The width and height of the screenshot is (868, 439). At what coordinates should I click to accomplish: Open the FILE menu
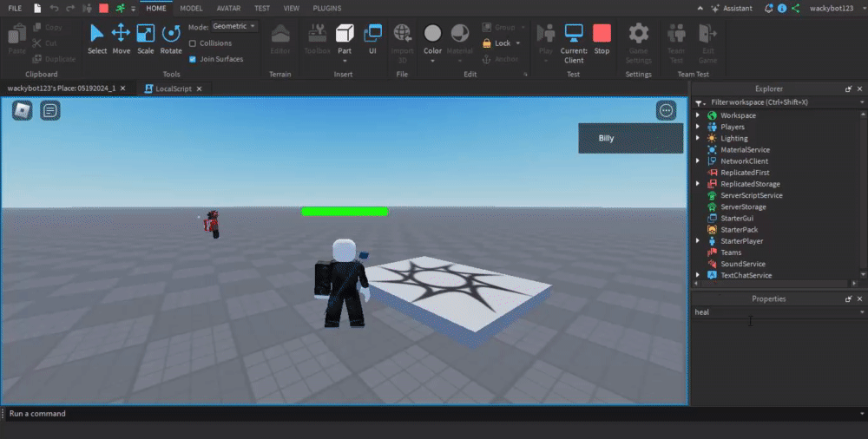(15, 9)
